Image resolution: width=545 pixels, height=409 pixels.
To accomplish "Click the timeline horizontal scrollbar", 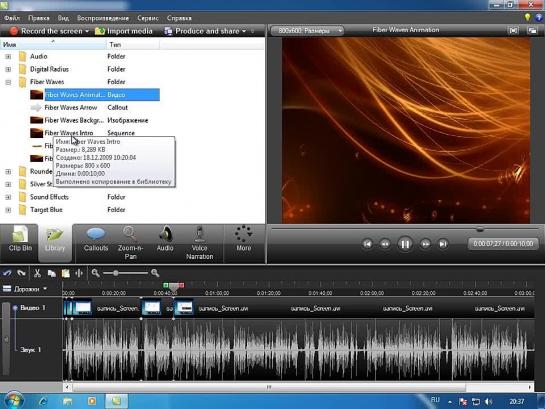I will click(x=269, y=387).
